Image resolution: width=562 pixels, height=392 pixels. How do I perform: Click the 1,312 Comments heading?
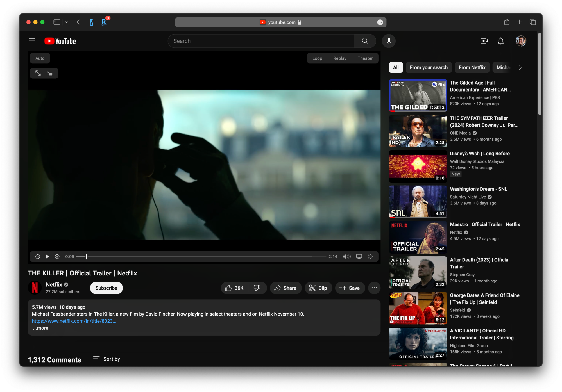point(55,360)
